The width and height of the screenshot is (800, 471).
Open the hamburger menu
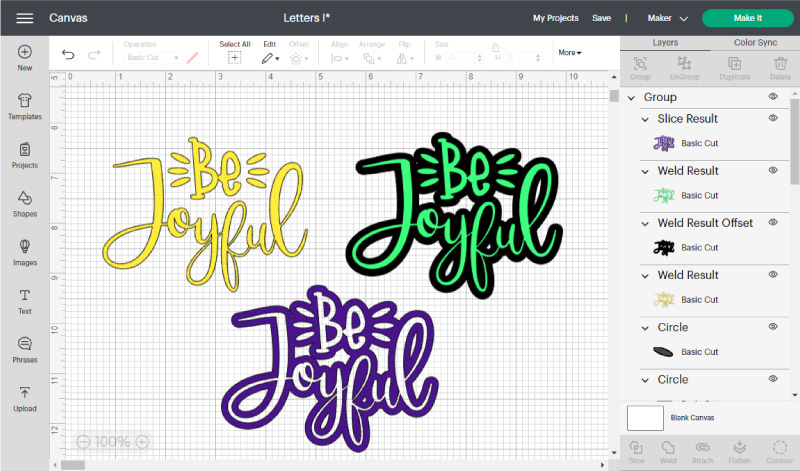(25, 18)
